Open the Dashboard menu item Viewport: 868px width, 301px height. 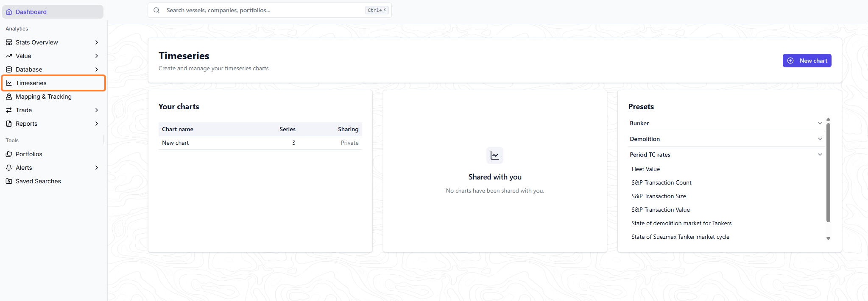[x=53, y=12]
